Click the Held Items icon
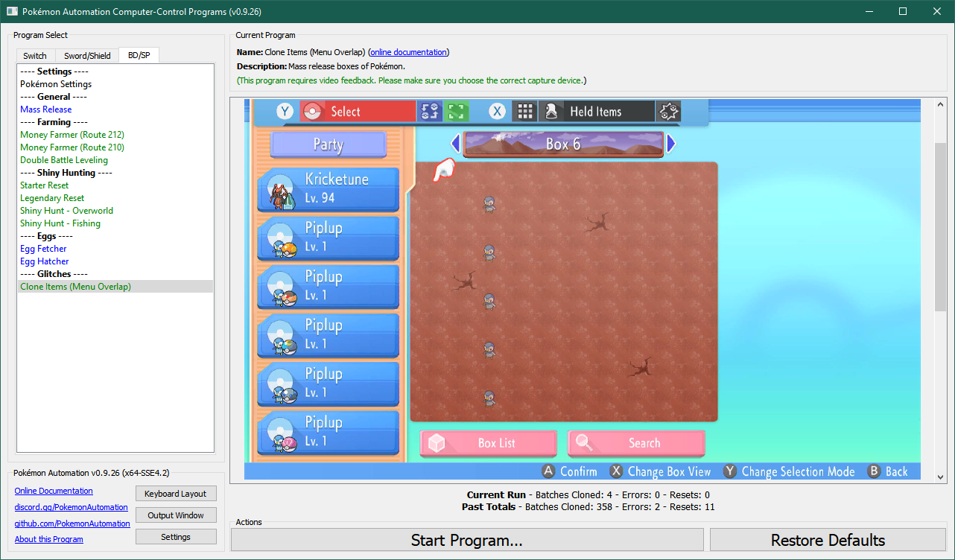The width and height of the screenshot is (955, 560). coord(551,112)
